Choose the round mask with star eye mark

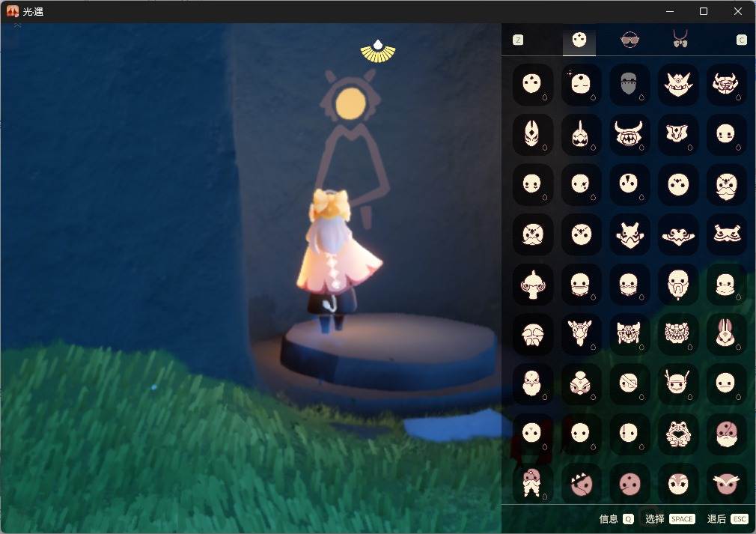click(581, 184)
